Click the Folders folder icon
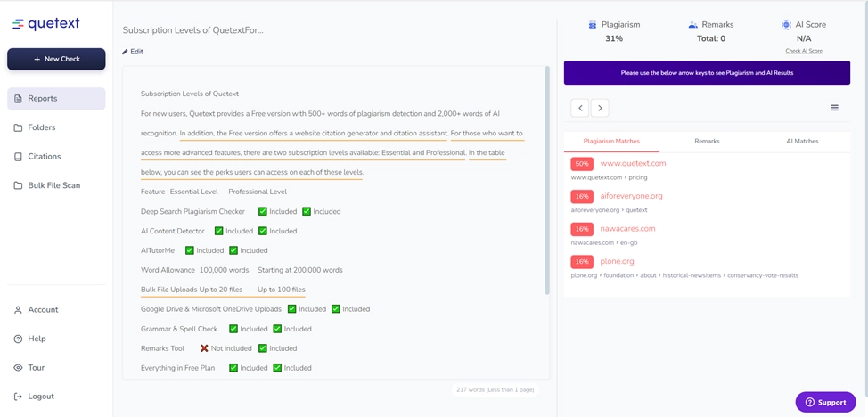The height and width of the screenshot is (417, 868). (x=18, y=127)
